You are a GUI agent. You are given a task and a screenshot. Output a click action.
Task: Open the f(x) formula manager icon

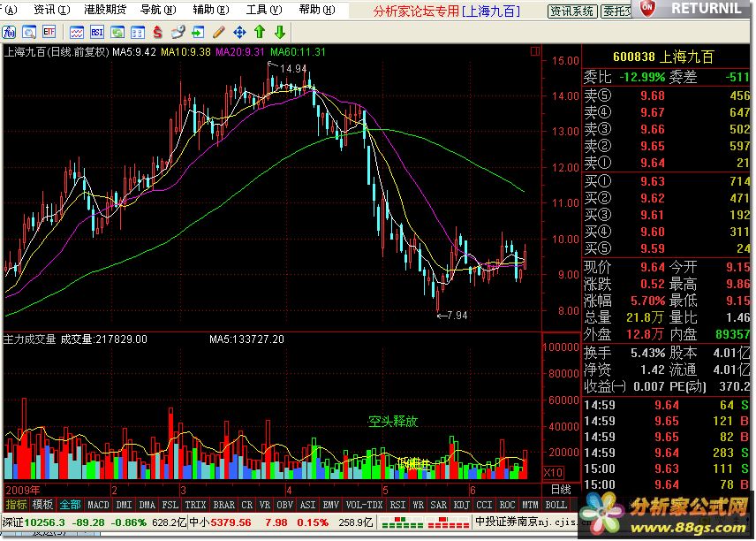(9, 33)
